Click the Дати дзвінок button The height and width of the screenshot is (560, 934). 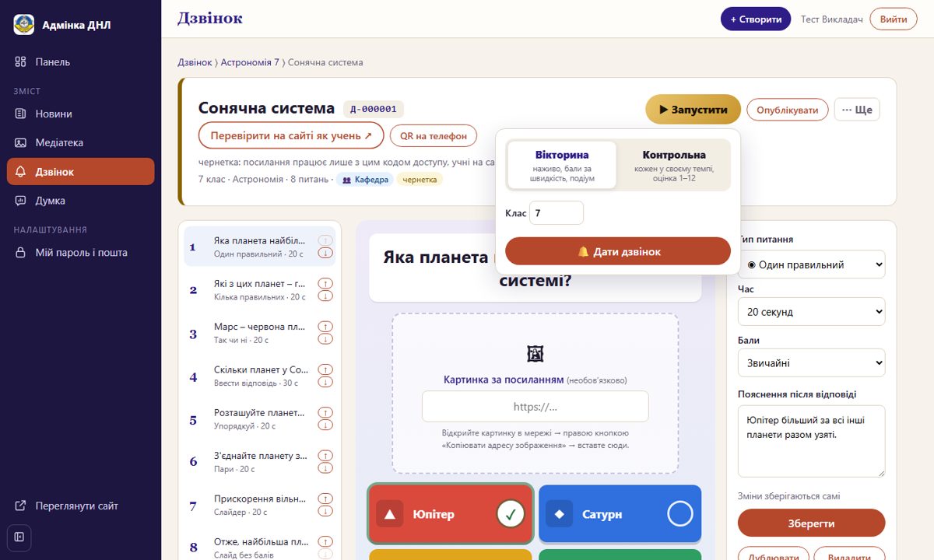[618, 251]
